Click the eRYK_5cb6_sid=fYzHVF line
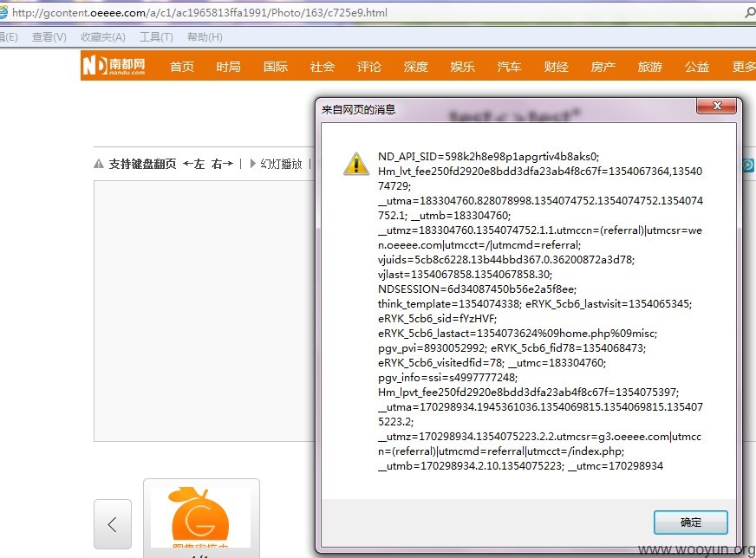The image size is (756, 558). [437, 319]
